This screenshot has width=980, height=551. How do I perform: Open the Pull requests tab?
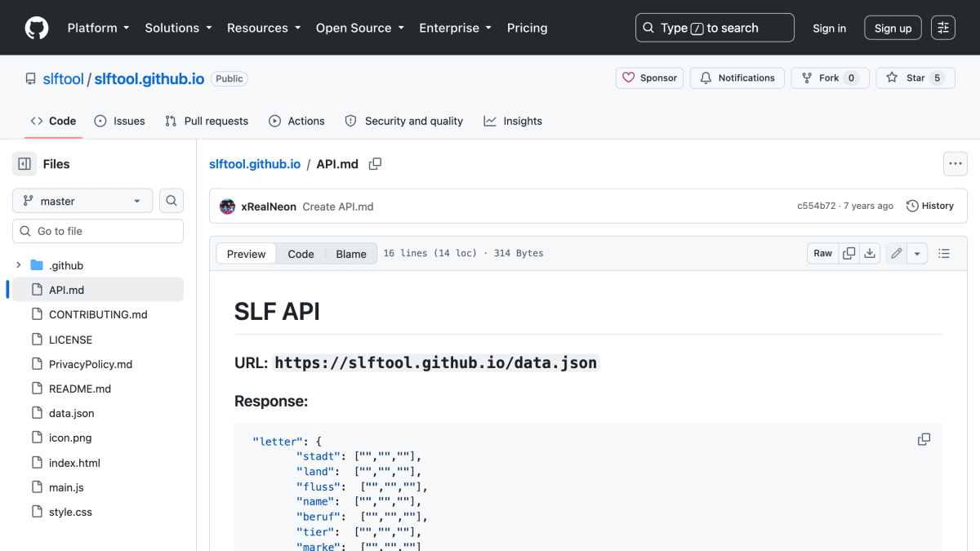click(x=207, y=121)
